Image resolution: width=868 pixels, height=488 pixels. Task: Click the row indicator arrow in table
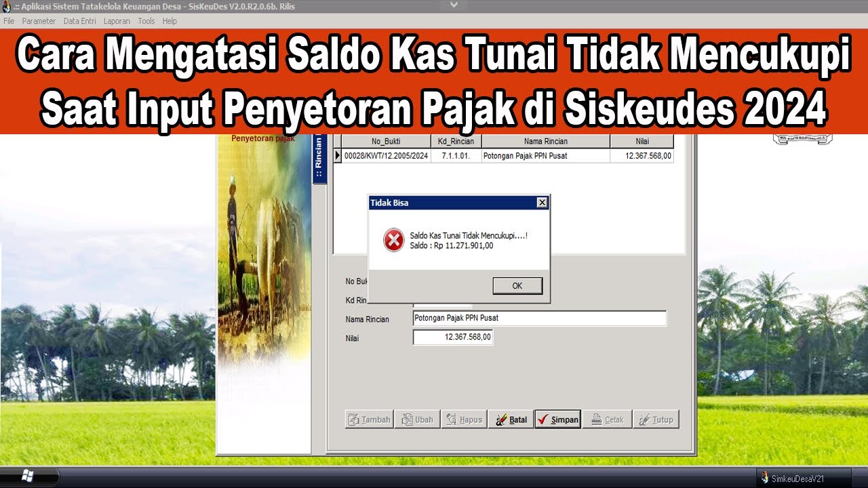[x=338, y=156]
